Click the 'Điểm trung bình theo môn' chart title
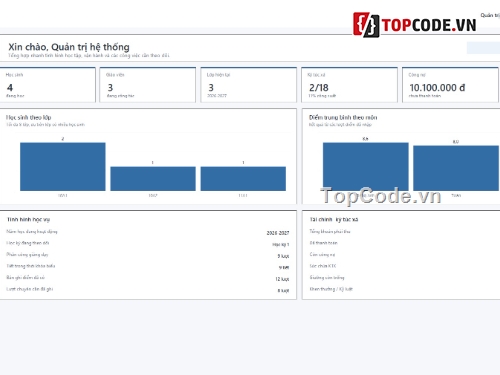The height and width of the screenshot is (375, 500). 343,117
